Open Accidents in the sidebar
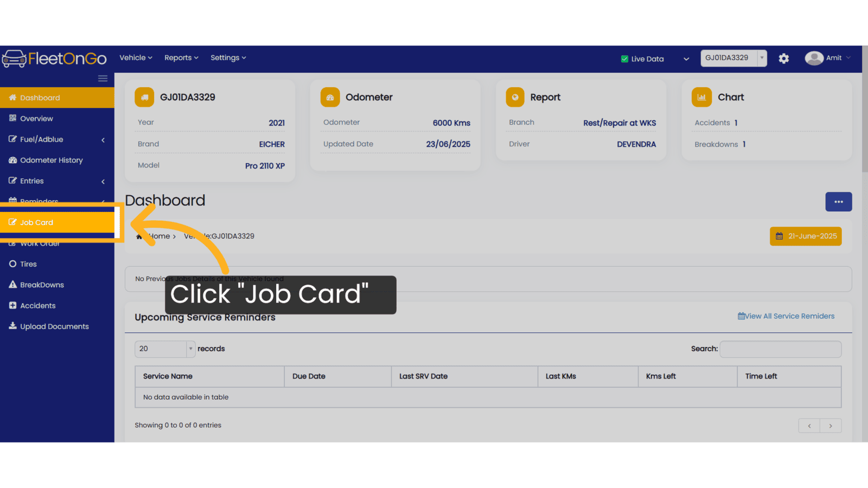Screen dimensions: 868x488 57,305
